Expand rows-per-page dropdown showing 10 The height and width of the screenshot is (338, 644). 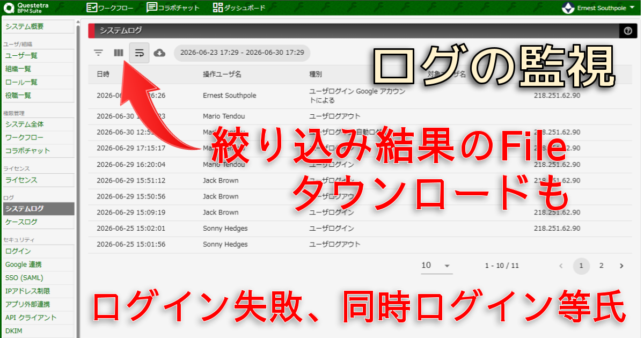click(x=436, y=266)
